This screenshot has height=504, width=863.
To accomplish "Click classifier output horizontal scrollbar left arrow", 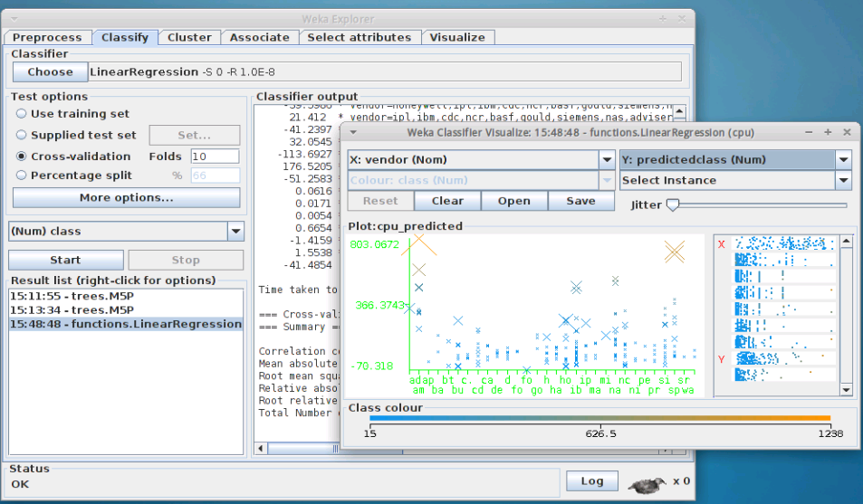I will pyautogui.click(x=261, y=449).
